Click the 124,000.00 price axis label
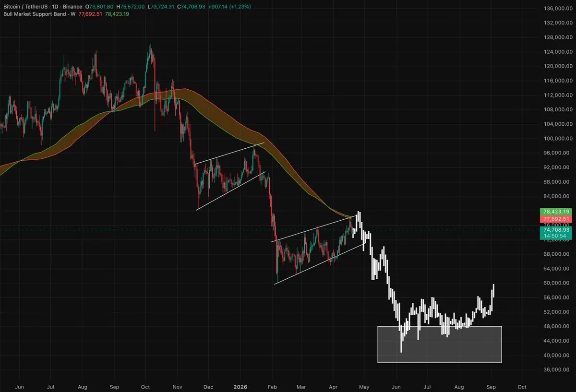The height and width of the screenshot is (392, 576). pos(558,52)
